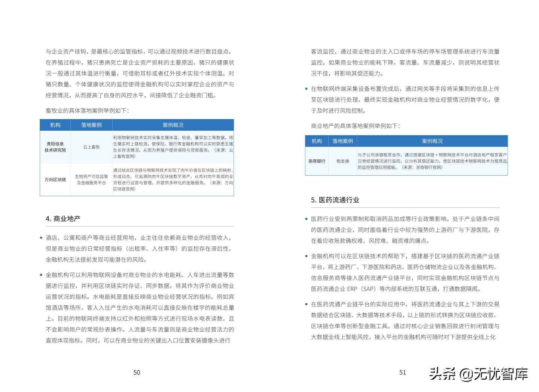
Task: Click the line starting '客流监控,通过商业物业'
Action: click(405, 52)
